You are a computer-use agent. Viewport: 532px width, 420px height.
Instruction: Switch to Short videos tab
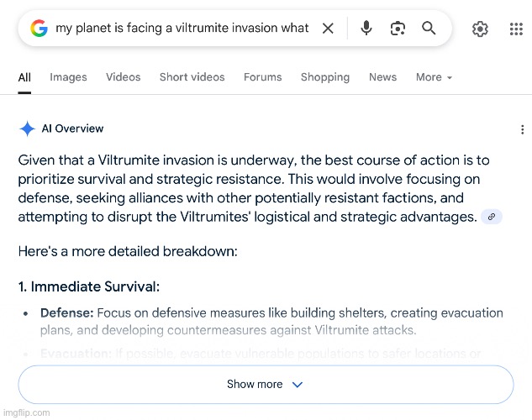[x=192, y=77]
